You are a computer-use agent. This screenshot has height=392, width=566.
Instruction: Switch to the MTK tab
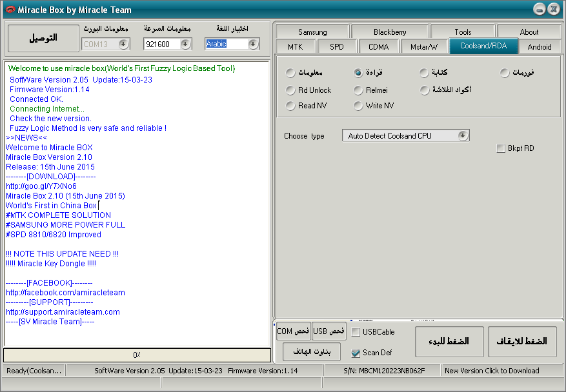point(296,46)
